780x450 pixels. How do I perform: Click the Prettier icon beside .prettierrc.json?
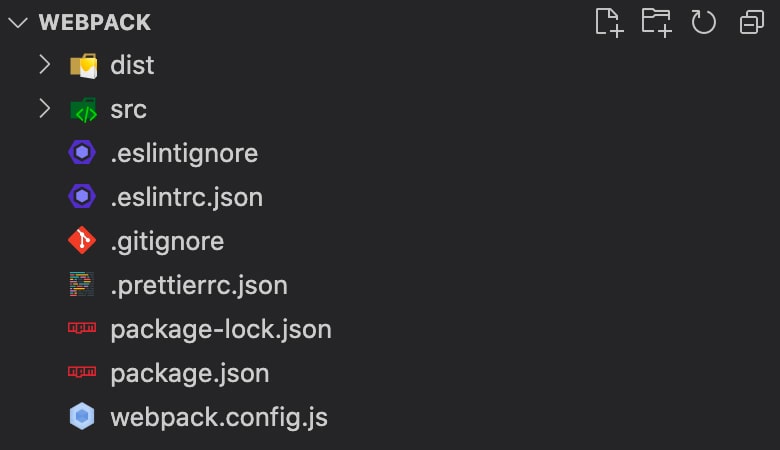pyautogui.click(x=82, y=284)
